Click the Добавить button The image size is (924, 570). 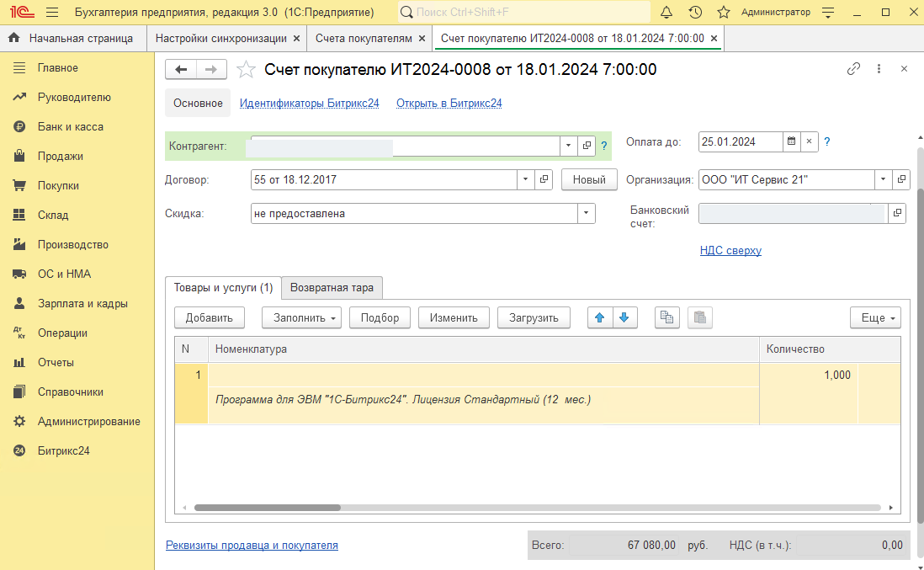pyautogui.click(x=209, y=317)
